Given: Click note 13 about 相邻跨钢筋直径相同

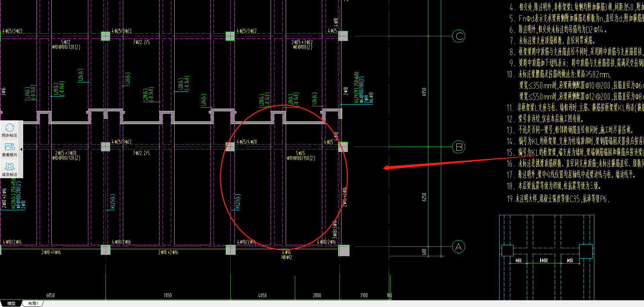Looking at the screenshot, I should point(570,130).
